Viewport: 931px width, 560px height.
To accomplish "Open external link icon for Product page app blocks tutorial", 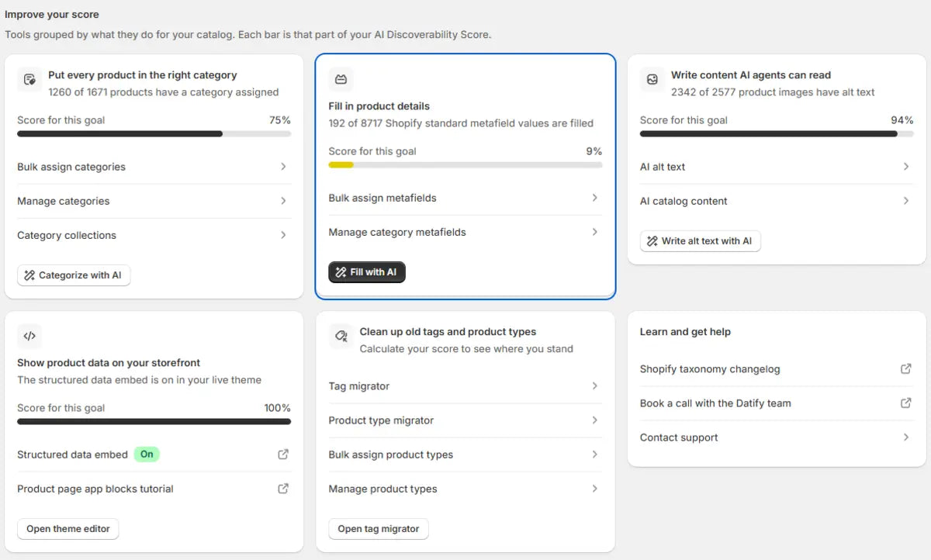I will coord(283,489).
